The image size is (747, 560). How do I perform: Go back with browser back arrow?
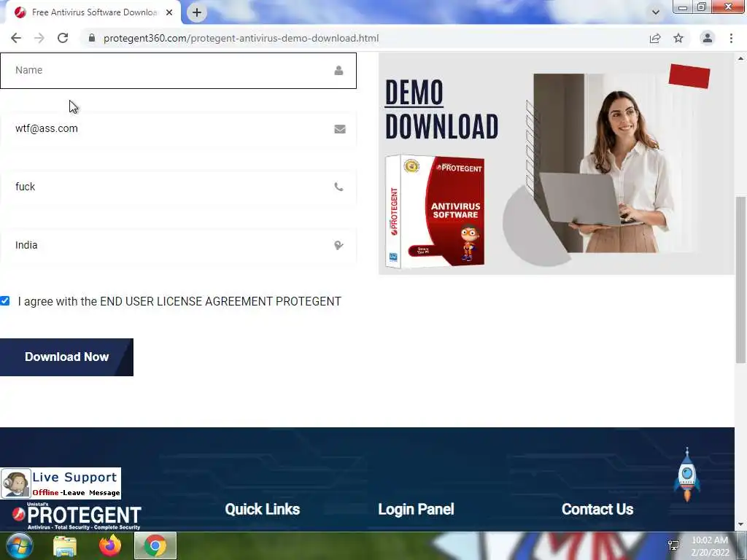point(16,38)
